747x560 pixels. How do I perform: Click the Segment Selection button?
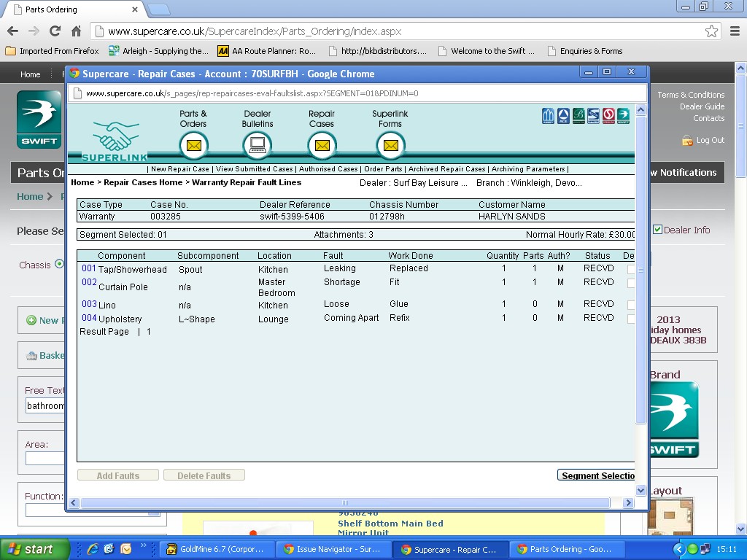[x=597, y=475]
